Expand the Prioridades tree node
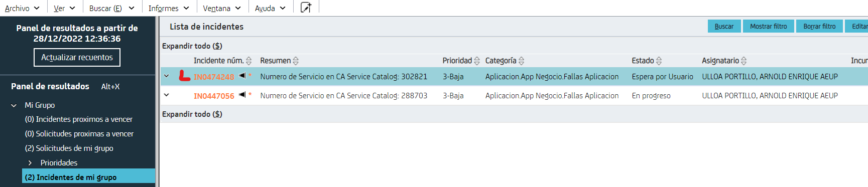868x187 pixels. pyautogui.click(x=30, y=163)
